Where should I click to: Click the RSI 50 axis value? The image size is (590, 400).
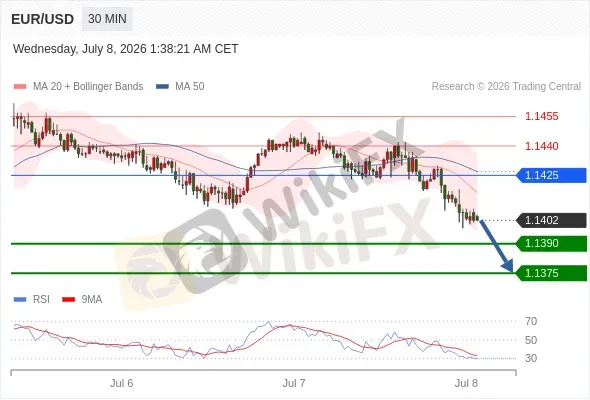click(x=531, y=340)
